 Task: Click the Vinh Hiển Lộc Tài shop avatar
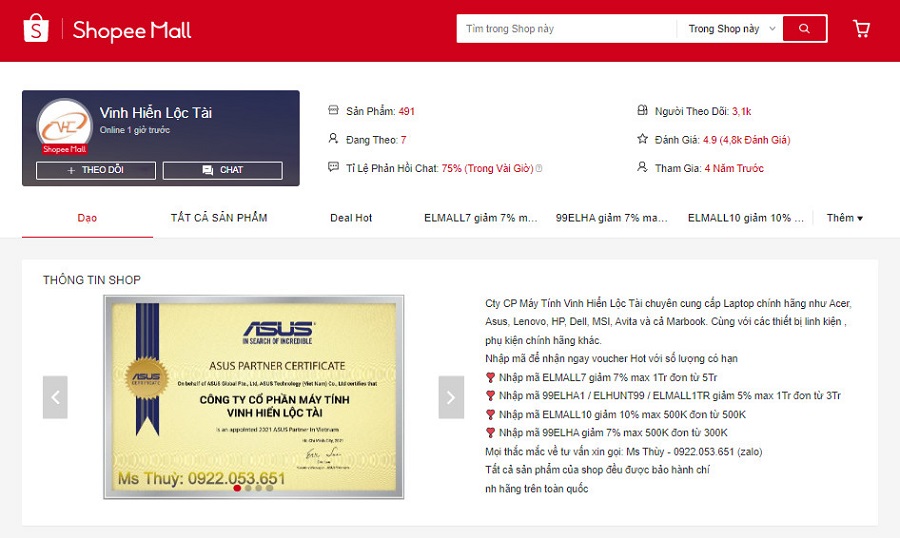[64, 126]
